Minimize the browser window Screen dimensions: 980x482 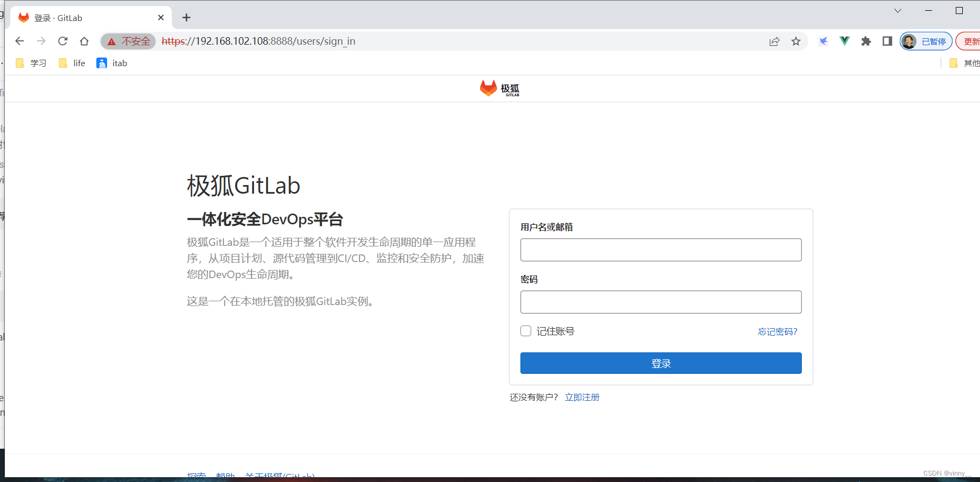[928, 11]
